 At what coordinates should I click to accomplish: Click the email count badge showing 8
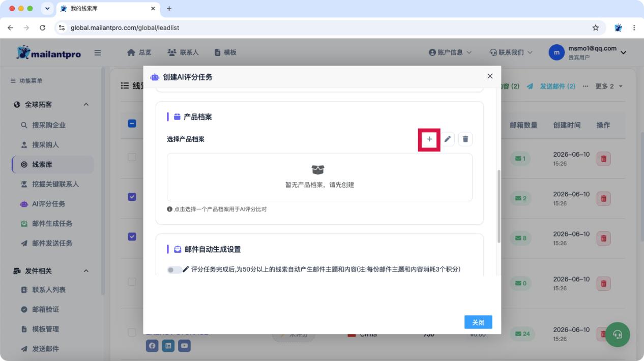(520, 238)
